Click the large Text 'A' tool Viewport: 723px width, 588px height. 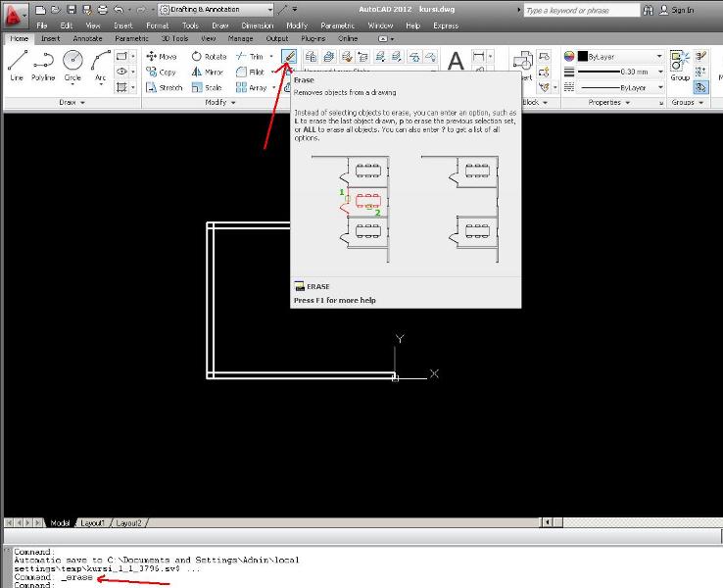pyautogui.click(x=456, y=61)
